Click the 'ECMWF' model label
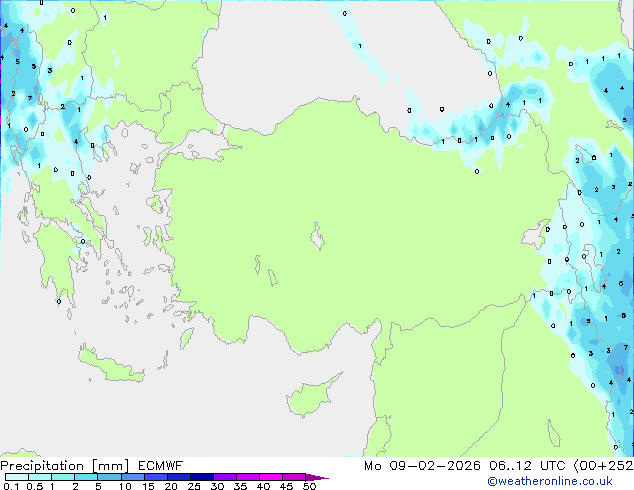This screenshot has width=634, height=490. pos(161,466)
